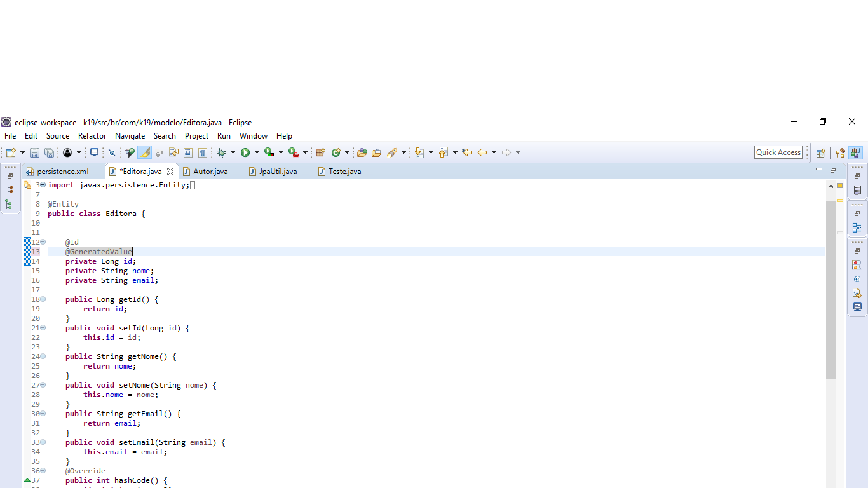
Task: Collapse the getId method fold on line 18
Action: coord(43,299)
